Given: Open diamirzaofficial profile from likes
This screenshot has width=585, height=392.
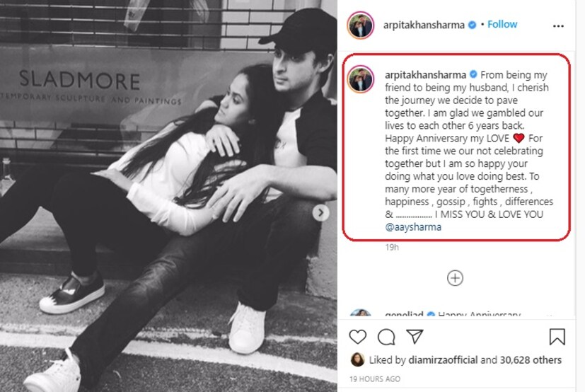Looking at the screenshot, I should [x=443, y=360].
